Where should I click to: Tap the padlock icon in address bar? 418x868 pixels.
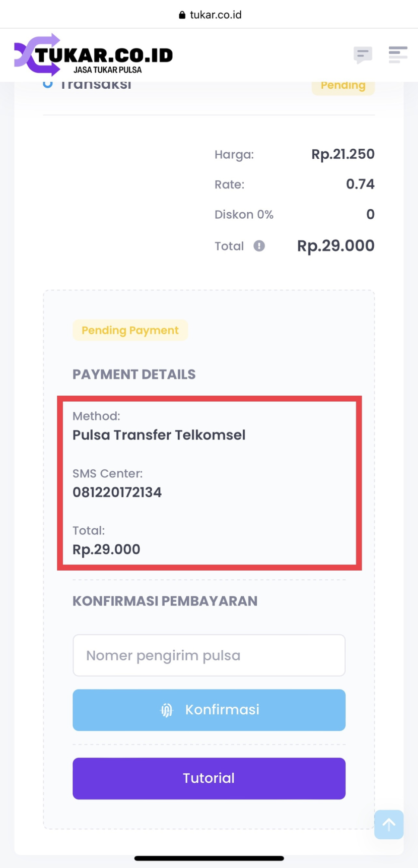182,15
